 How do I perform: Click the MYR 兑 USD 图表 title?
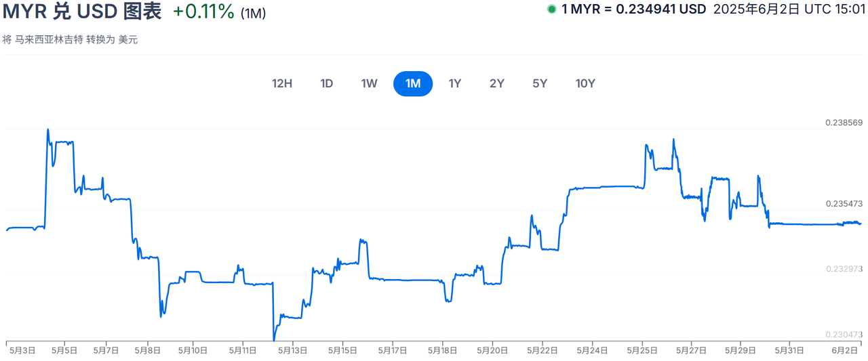point(83,12)
